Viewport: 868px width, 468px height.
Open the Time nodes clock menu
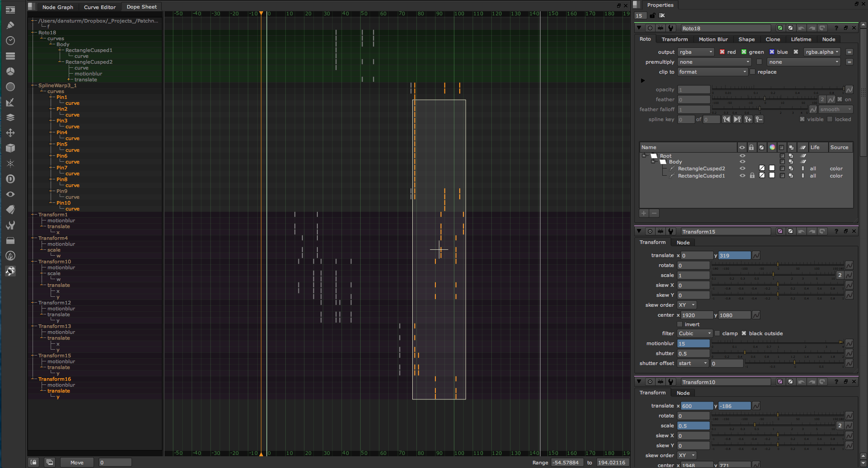tap(10, 41)
